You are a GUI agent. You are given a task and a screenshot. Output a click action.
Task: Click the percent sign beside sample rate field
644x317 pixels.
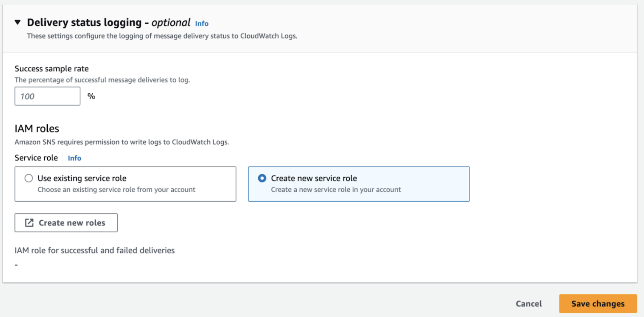tap(91, 96)
